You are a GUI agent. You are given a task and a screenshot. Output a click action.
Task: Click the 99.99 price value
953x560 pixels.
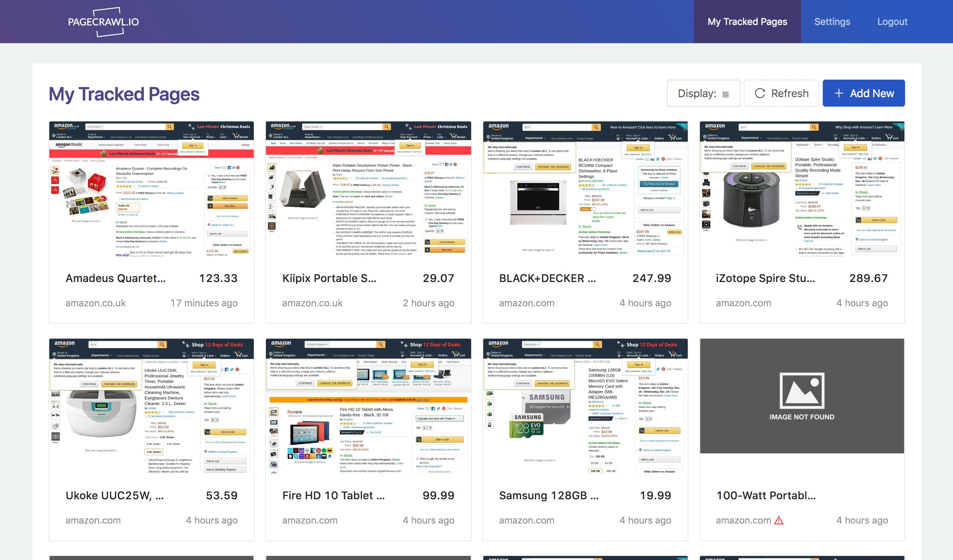point(438,495)
